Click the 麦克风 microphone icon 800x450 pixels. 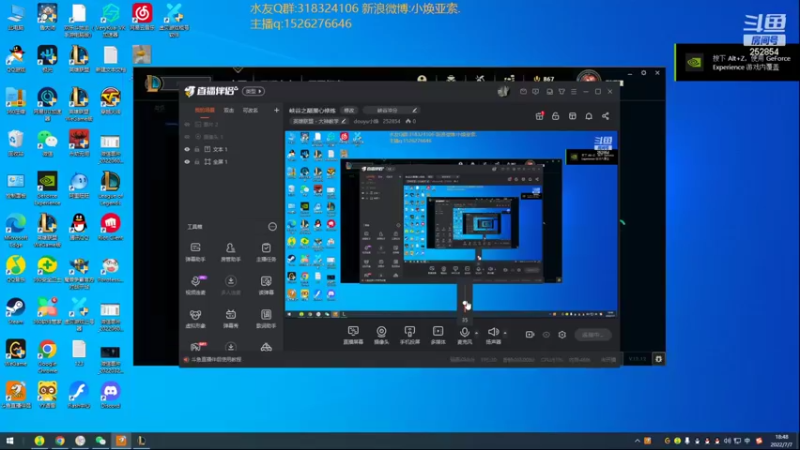point(464,332)
